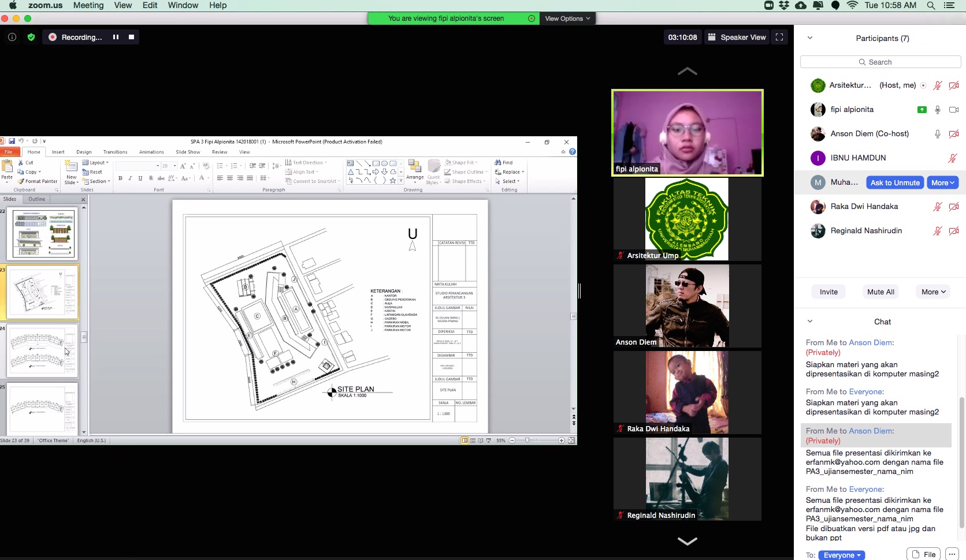The height and width of the screenshot is (560, 966).
Task: Open the meeting information icon
Action: point(12,37)
